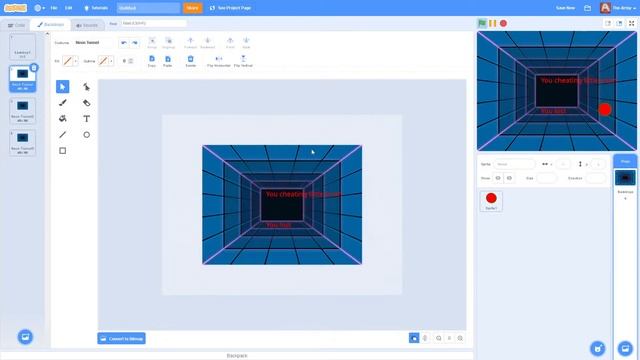Stop the project with the red stop sign
The width and height of the screenshot is (640, 360).
tap(503, 23)
